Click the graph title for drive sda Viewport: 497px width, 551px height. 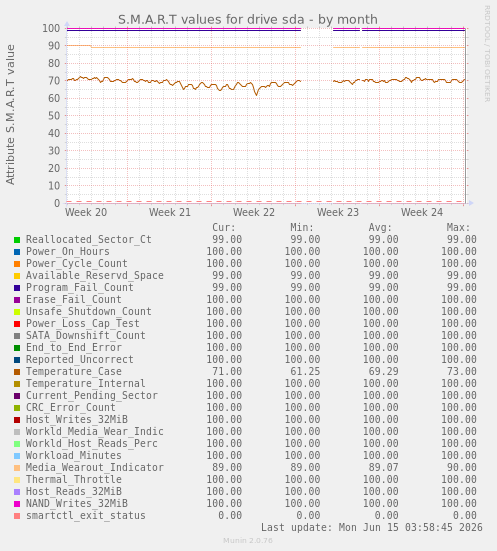coord(248,19)
